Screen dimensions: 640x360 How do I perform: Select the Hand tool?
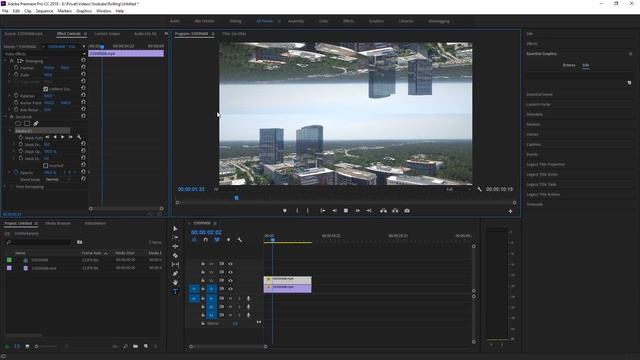175,282
